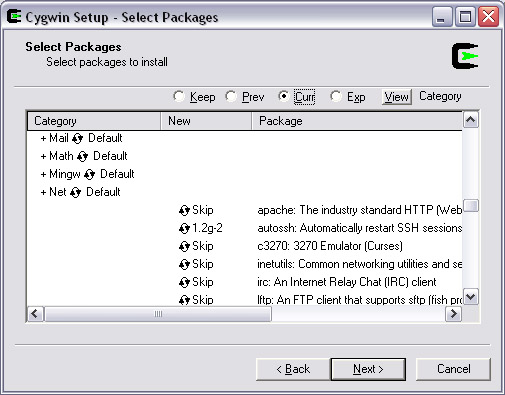Cycle the autossh package version icon
The image size is (505, 395).
[x=184, y=228]
